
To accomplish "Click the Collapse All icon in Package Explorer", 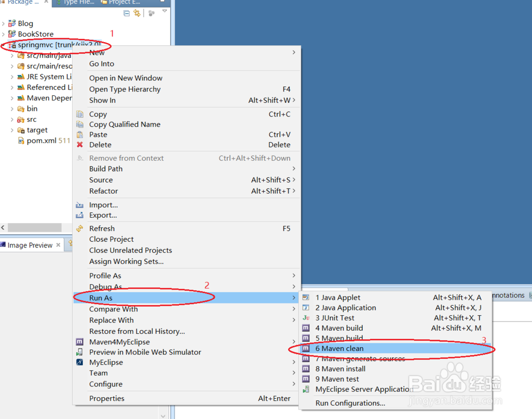I will (127, 13).
